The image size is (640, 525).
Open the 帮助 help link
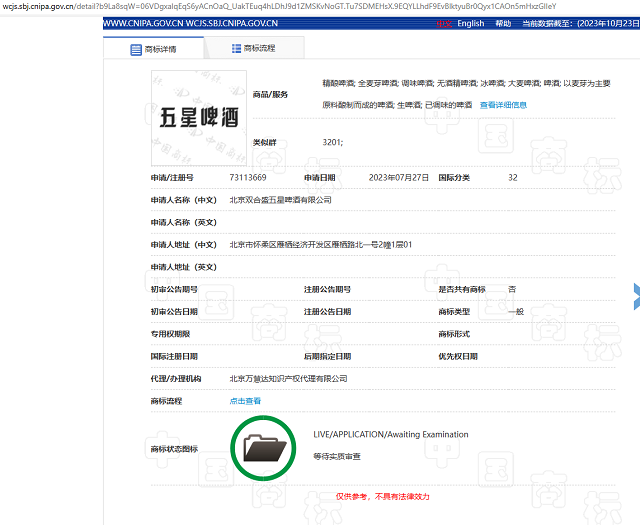(503, 24)
